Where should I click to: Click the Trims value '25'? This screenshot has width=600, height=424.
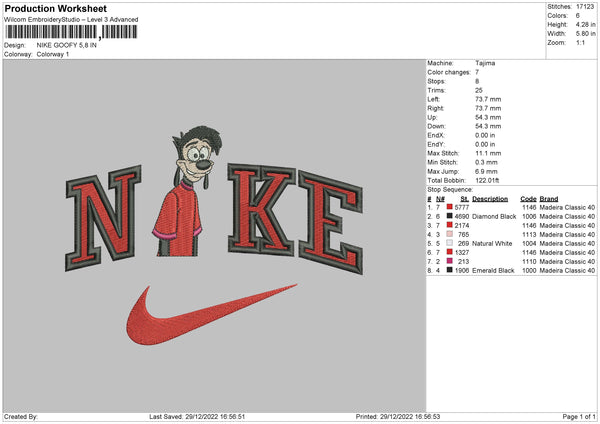pos(479,90)
